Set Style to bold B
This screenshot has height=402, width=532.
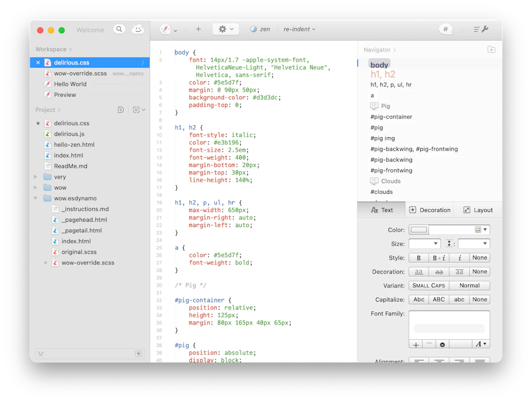coord(419,258)
